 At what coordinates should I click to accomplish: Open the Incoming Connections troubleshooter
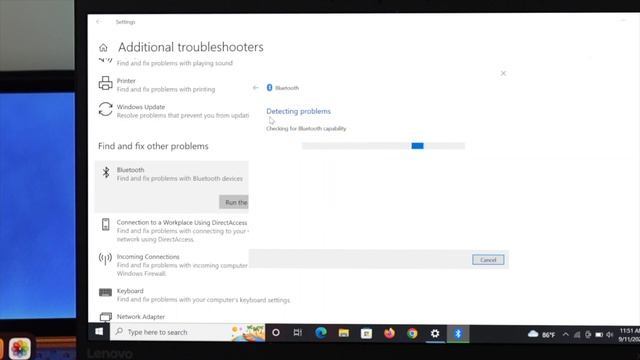[x=172, y=265]
